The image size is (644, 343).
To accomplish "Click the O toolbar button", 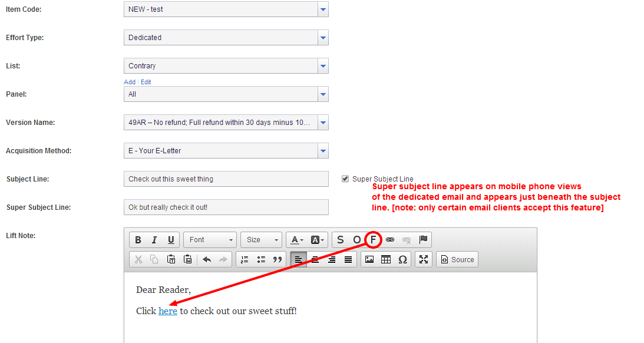I will coord(356,240).
